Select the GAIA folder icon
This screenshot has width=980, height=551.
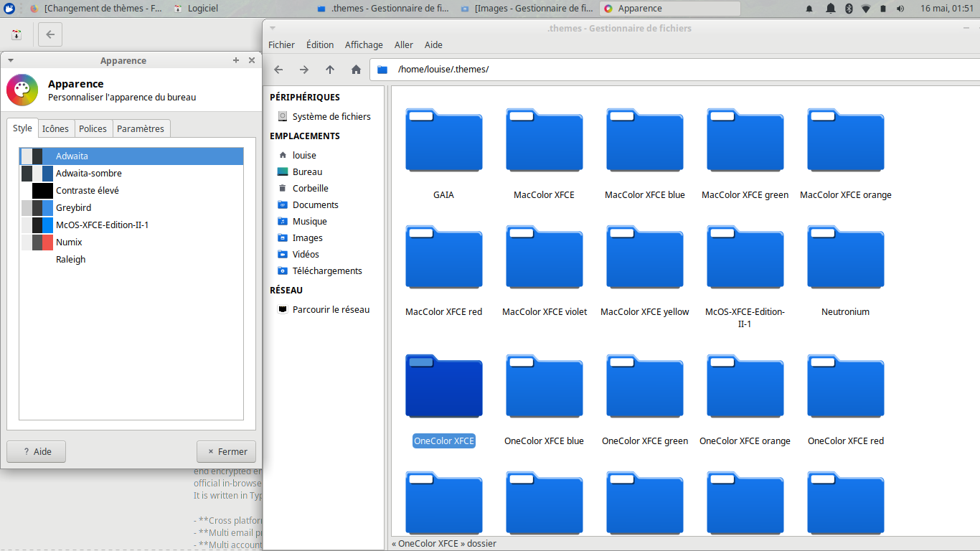pyautogui.click(x=443, y=140)
